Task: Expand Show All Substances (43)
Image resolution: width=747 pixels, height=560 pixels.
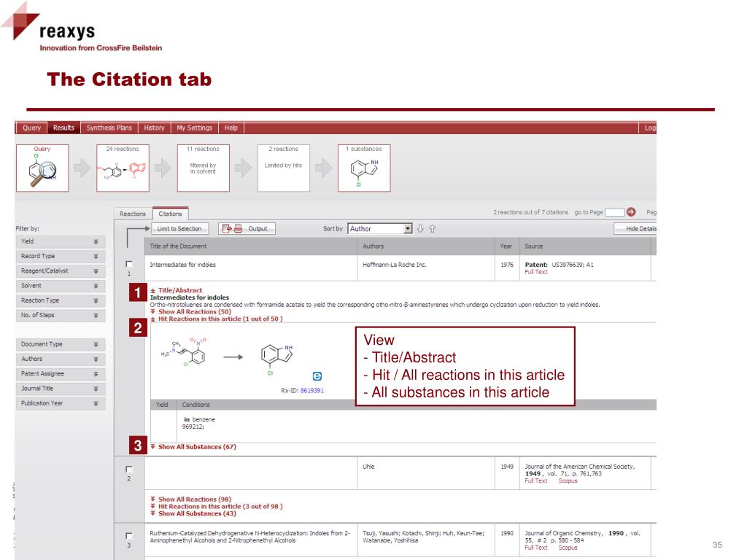Action: point(193,513)
